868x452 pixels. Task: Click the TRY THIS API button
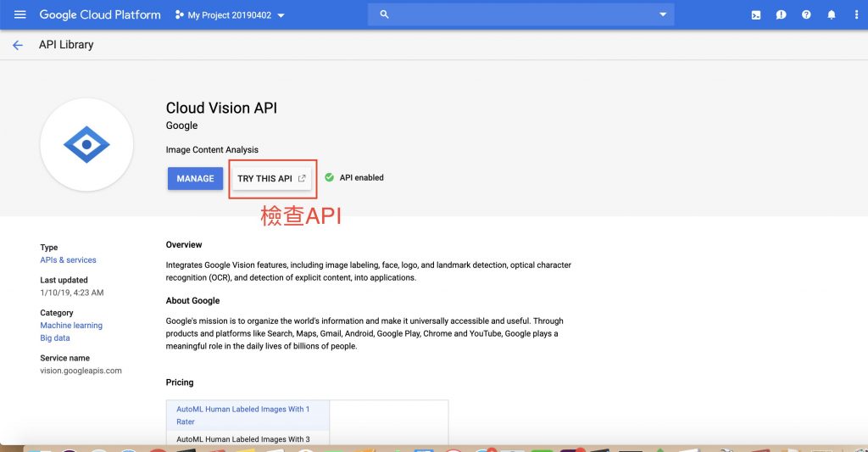coord(272,178)
